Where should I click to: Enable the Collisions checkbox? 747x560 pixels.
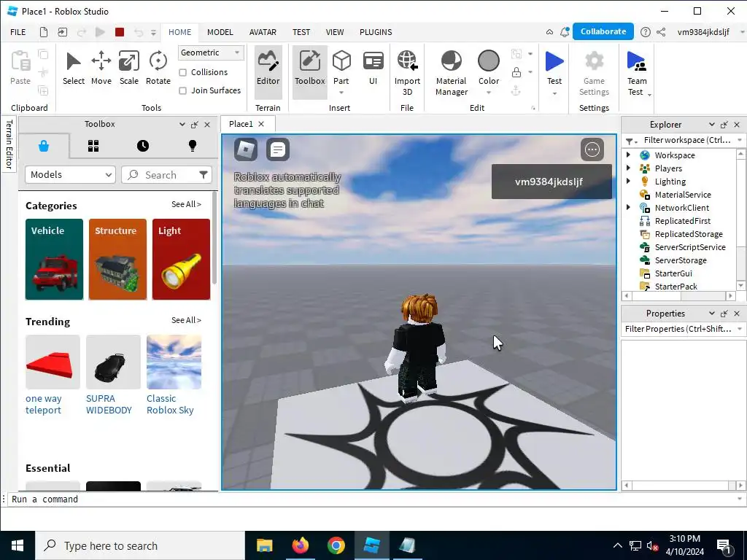183,72
